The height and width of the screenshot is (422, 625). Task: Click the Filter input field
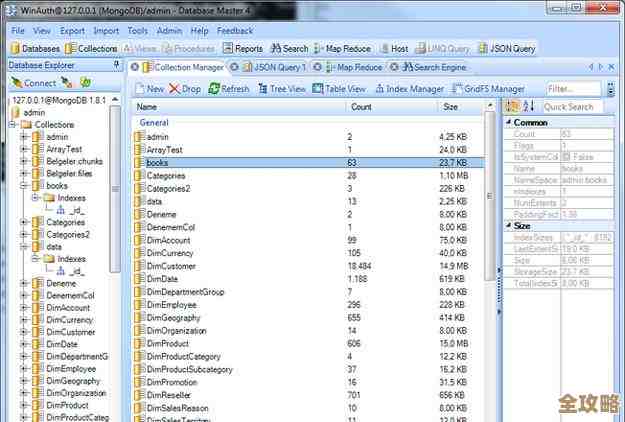click(x=572, y=89)
